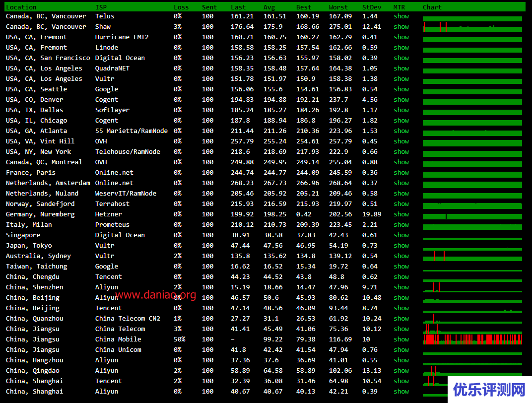Click the ISP name China Unicom
Image resolution: width=532 pixels, height=403 pixels.
click(118, 350)
